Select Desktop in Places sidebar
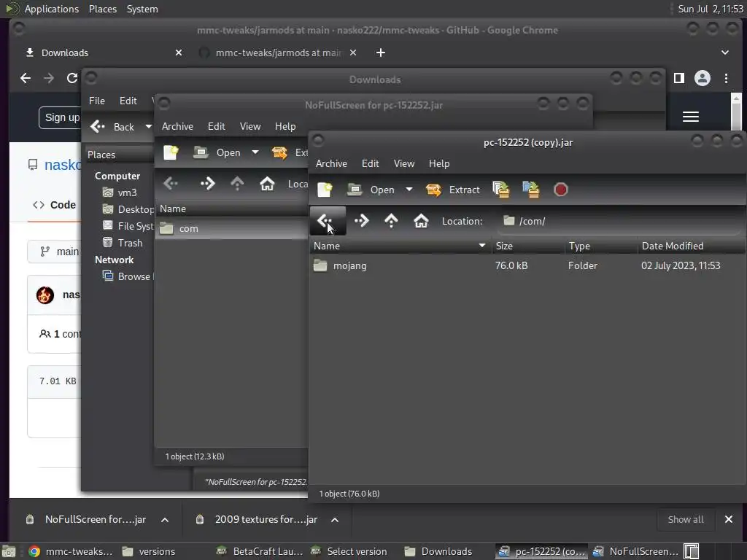Screen dimensions: 747x560 [128, 209]
